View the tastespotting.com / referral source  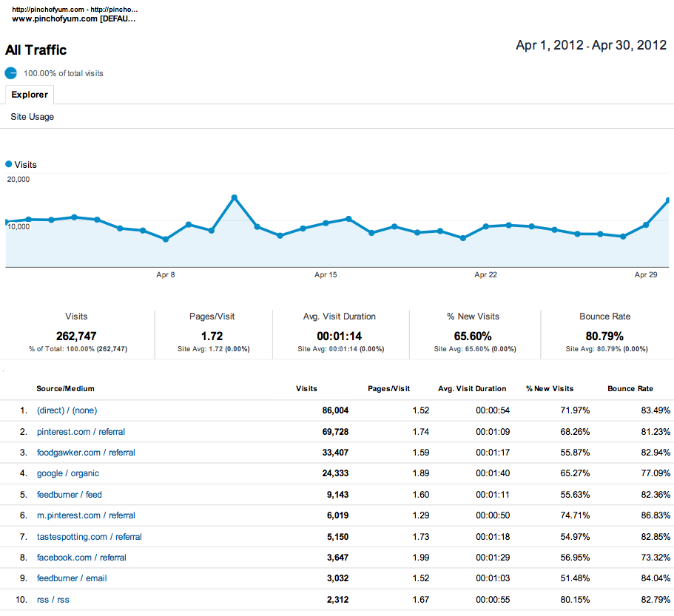pyautogui.click(x=89, y=536)
